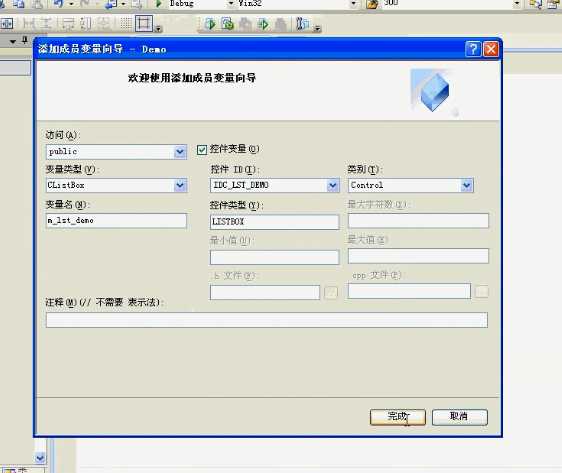The width and height of the screenshot is (562, 473).
Task: Toggle the control variable checkbox
Action: tap(202, 149)
